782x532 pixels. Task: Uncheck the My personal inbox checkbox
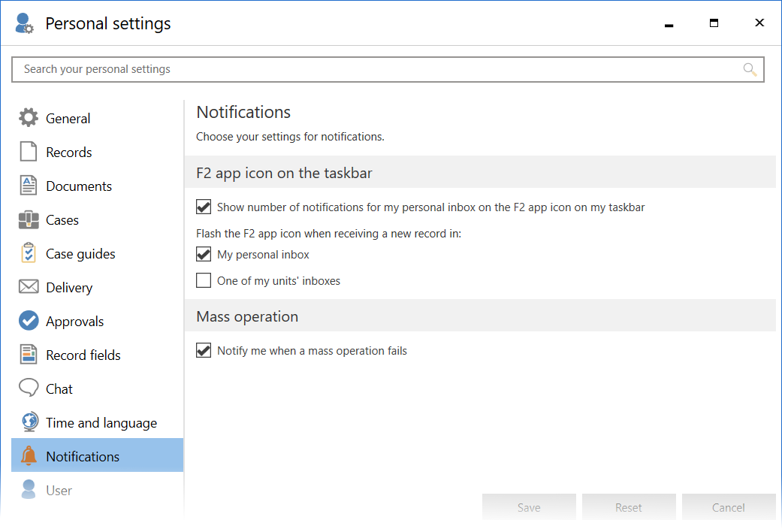(204, 255)
